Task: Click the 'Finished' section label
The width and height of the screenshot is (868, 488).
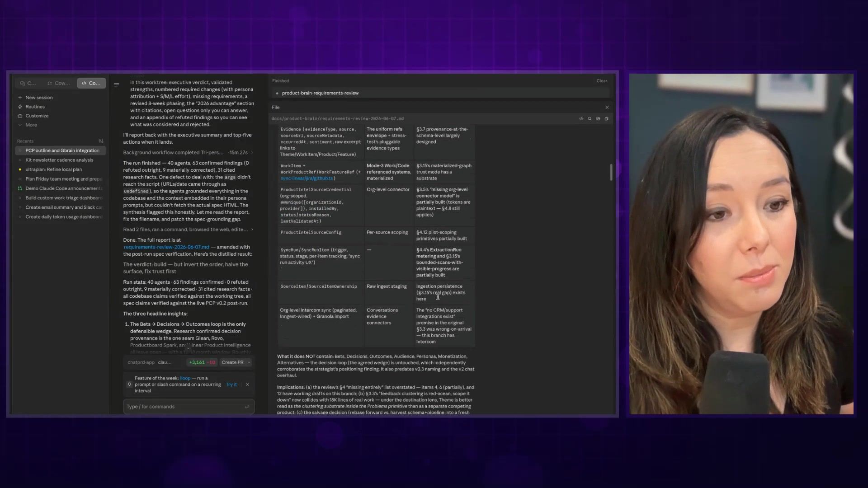Action: click(280, 81)
